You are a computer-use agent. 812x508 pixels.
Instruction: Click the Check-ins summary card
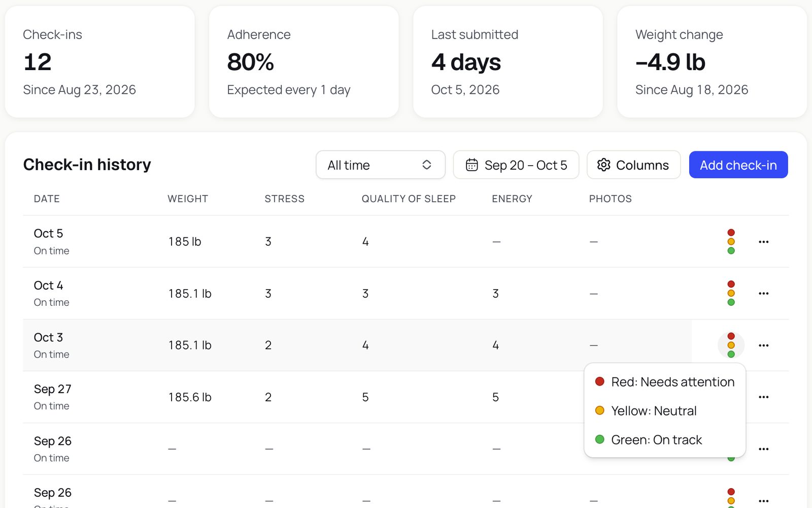pos(100,62)
